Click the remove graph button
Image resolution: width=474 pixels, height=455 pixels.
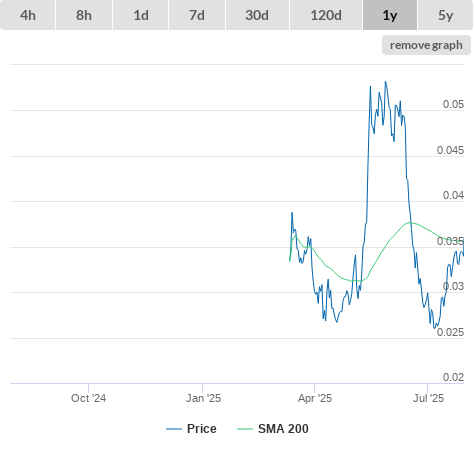pos(426,45)
